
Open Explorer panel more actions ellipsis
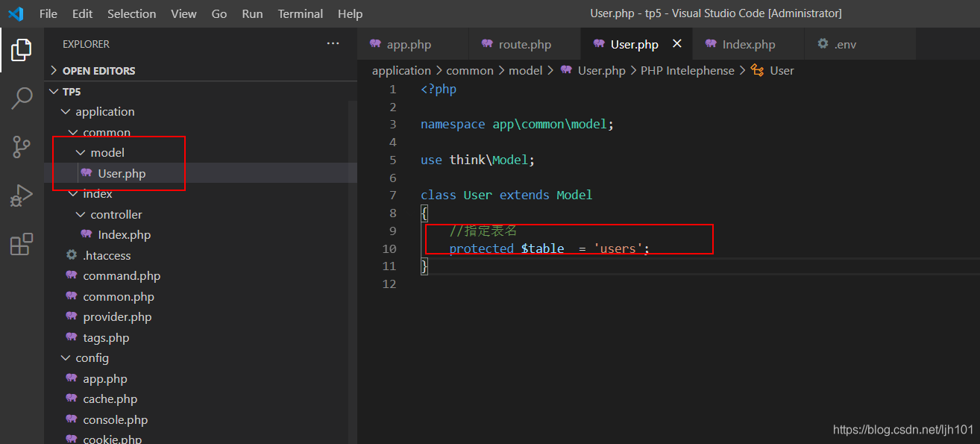(x=333, y=44)
